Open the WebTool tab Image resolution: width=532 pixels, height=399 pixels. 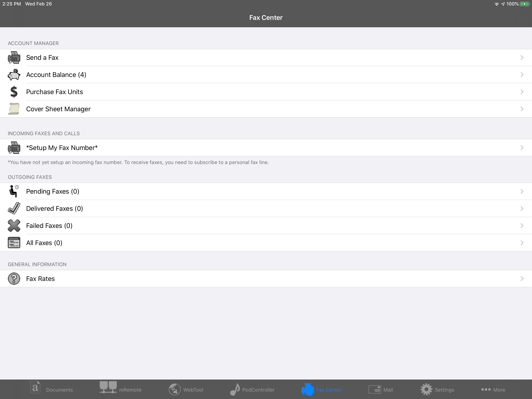point(186,389)
